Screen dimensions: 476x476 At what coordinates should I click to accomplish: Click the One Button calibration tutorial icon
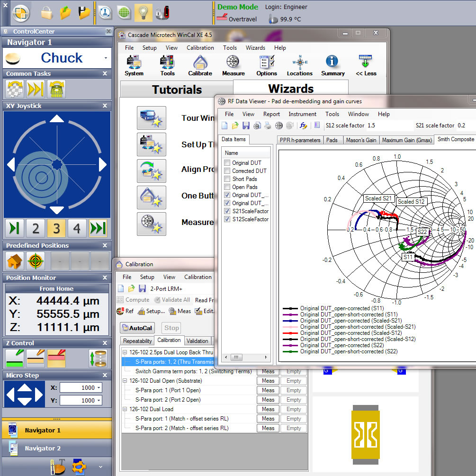(152, 198)
